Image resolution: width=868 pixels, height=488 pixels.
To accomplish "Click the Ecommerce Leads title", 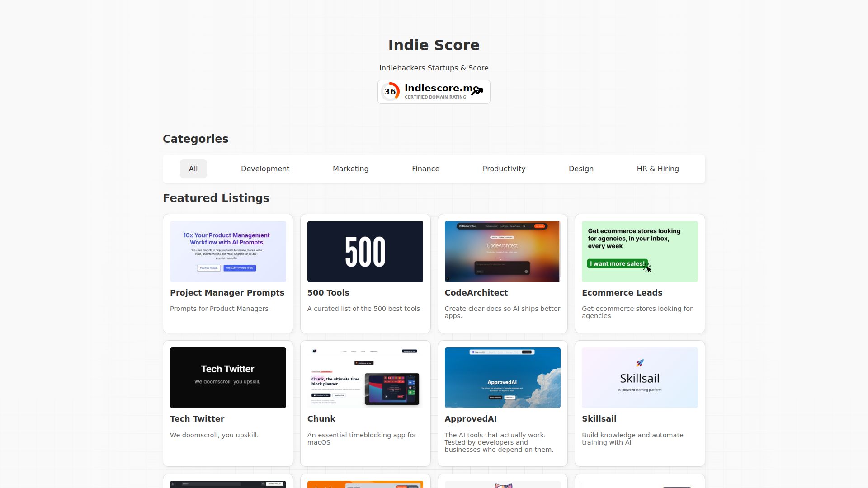I will (622, 292).
